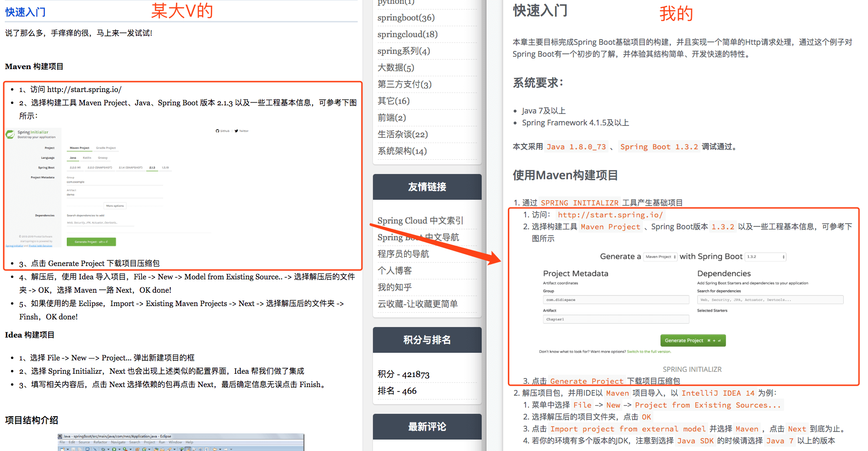Click the 使用Maven构建项目 heading
868x451 pixels.
click(x=565, y=175)
